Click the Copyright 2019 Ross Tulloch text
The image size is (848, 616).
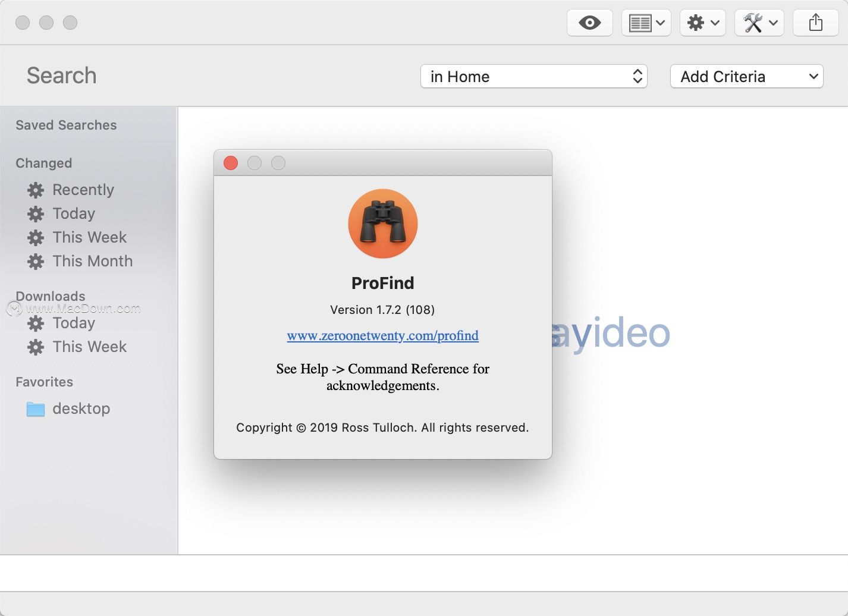click(382, 428)
